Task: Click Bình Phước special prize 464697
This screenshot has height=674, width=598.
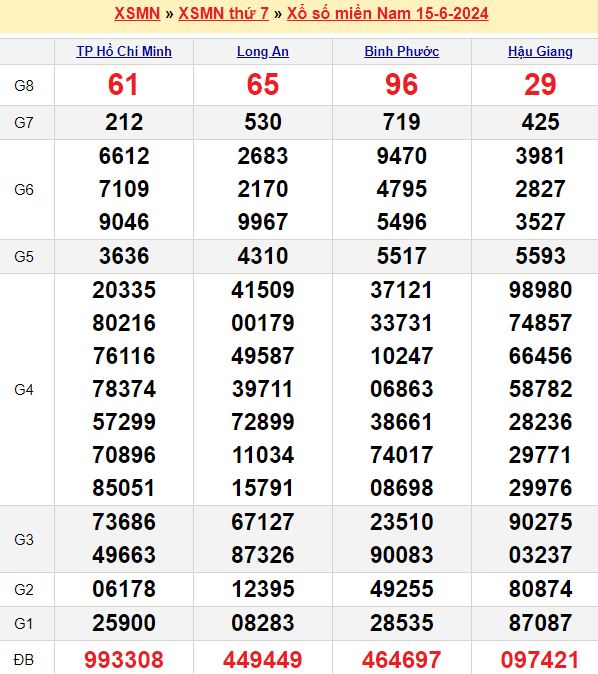Action: (402, 659)
